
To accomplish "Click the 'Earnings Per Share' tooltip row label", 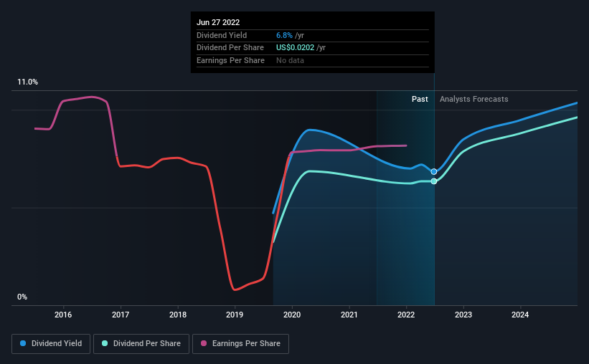I will pyautogui.click(x=230, y=60).
